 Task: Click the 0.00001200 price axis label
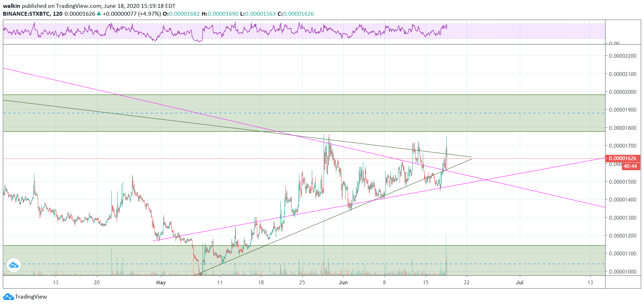623,236
